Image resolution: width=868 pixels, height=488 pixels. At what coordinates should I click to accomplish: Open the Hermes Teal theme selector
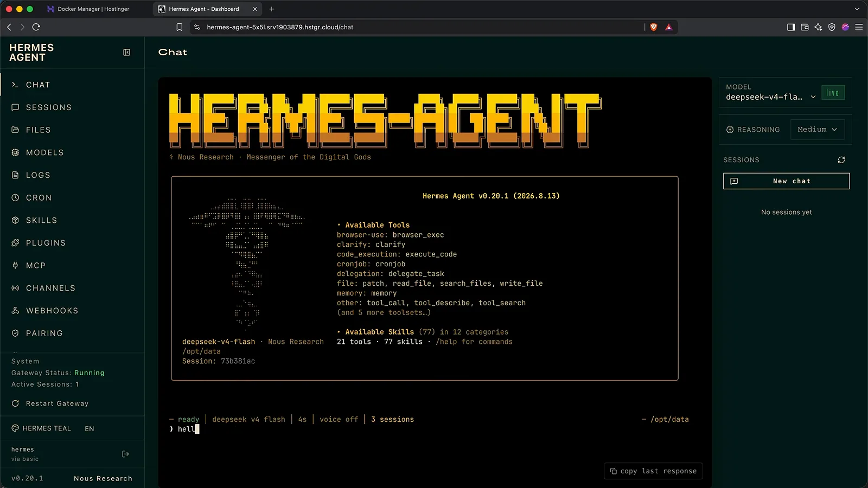41,428
